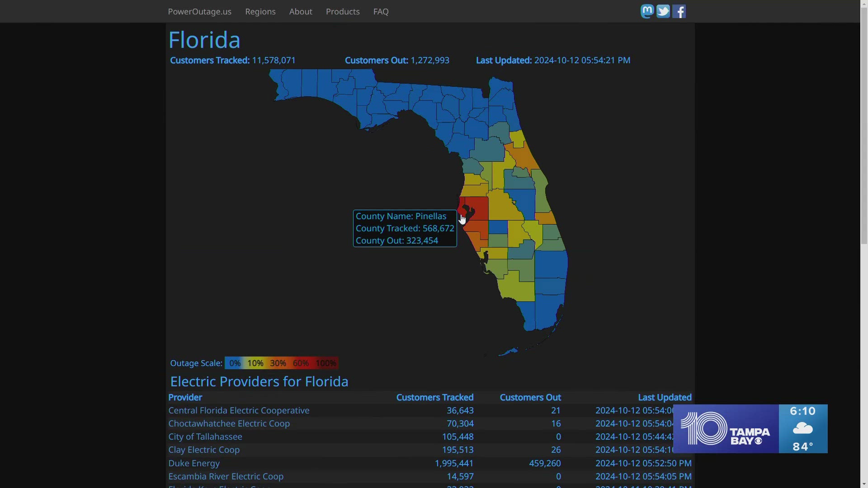The width and height of the screenshot is (868, 488).
Task: Click City of Tallahassee tracked value 105,448
Action: click(458, 436)
